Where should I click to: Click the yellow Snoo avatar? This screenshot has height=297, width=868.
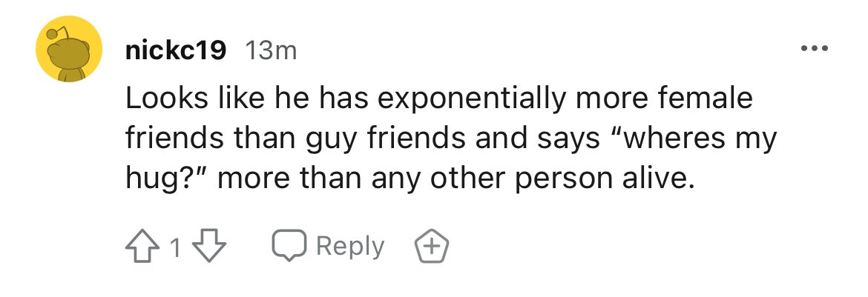tap(68, 50)
